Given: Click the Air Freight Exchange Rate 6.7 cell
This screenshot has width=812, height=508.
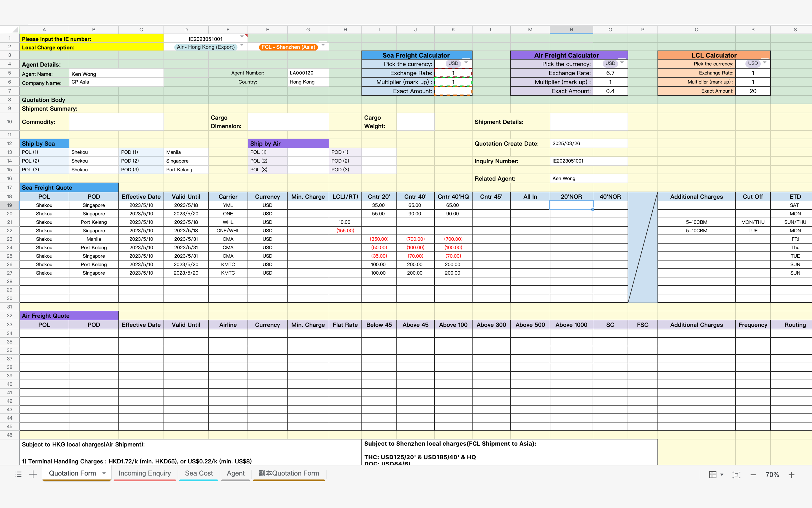Looking at the screenshot, I should click(610, 73).
